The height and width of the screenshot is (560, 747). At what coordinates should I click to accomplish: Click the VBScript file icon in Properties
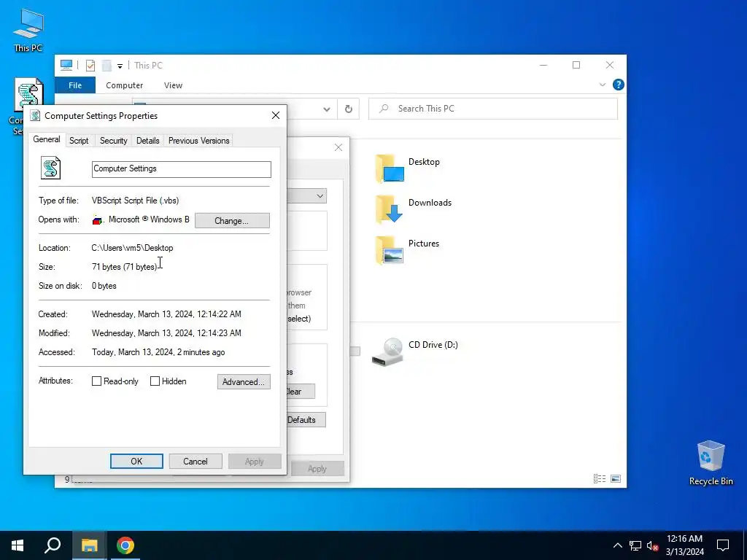50,168
